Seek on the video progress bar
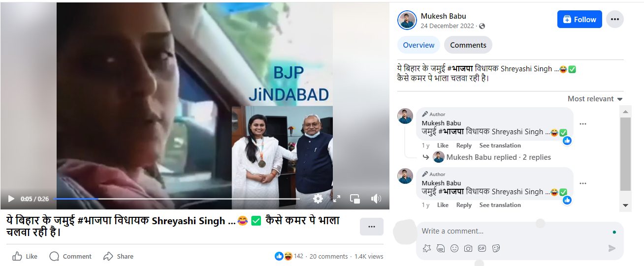This screenshot has height=266, width=644. 176,199
